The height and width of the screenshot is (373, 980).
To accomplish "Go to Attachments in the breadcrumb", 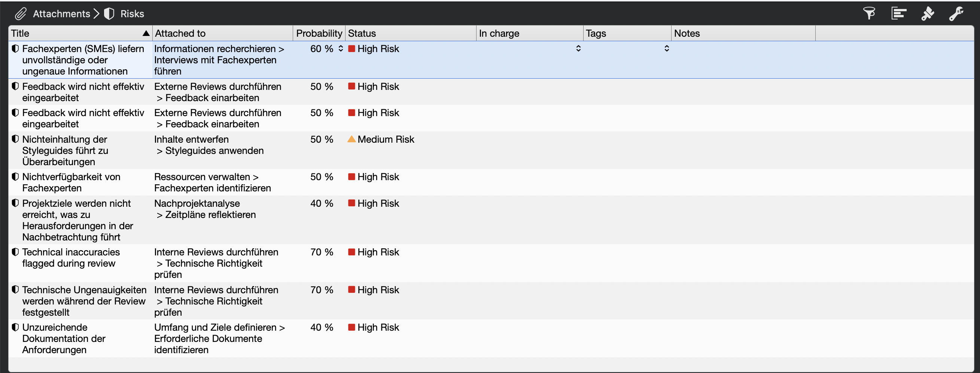I will (x=61, y=14).
